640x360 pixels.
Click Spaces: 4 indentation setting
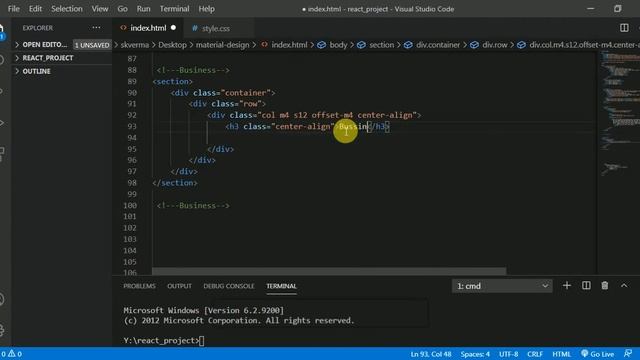tap(475, 354)
